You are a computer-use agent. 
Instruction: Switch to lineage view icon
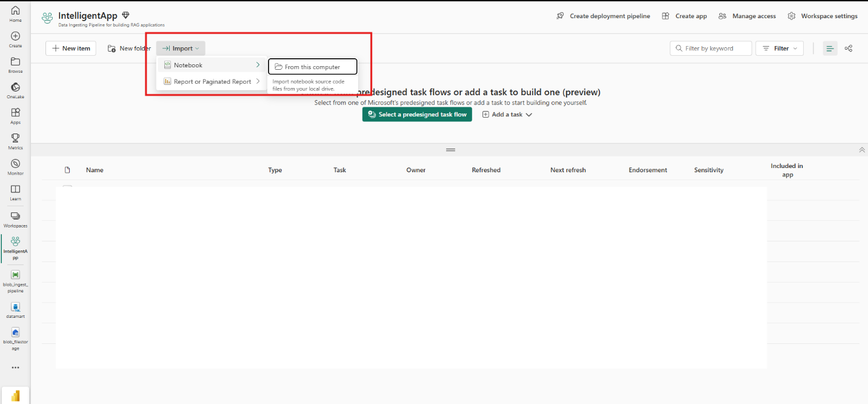click(x=849, y=49)
